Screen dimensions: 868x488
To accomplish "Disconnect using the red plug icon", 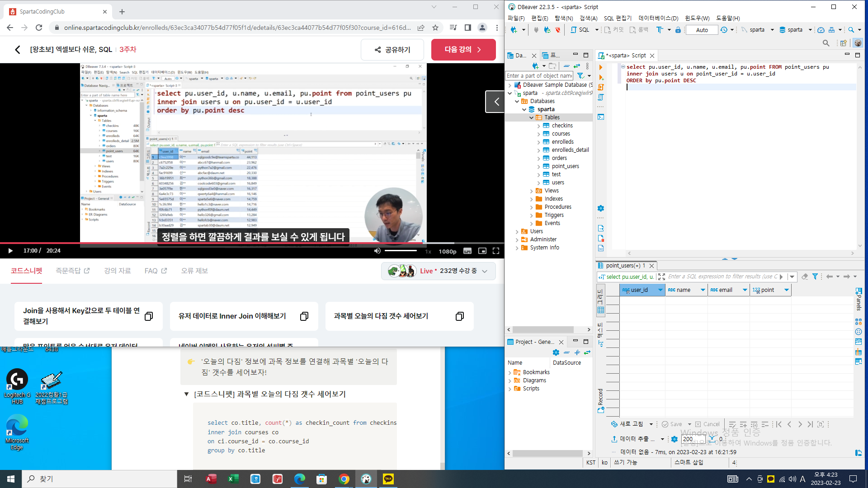I will point(558,30).
